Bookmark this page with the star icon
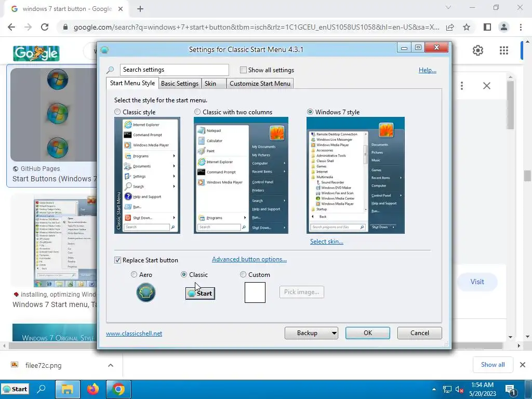The width and height of the screenshot is (532, 399). point(467,27)
